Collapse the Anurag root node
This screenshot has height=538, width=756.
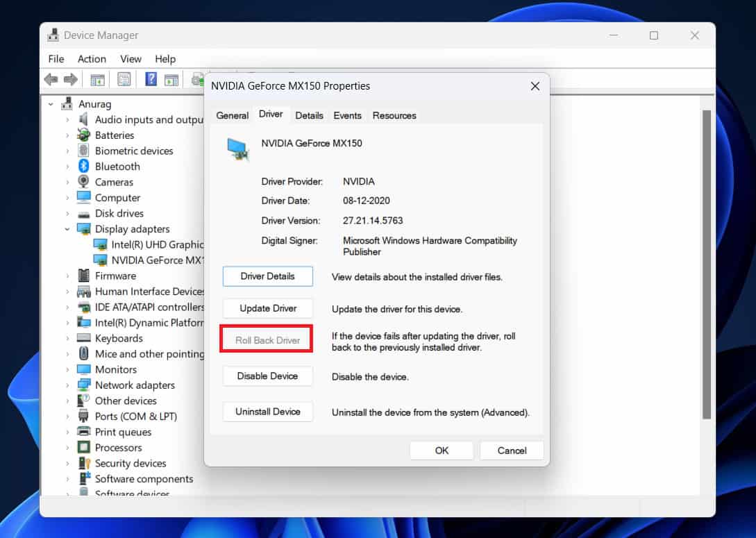coord(51,103)
